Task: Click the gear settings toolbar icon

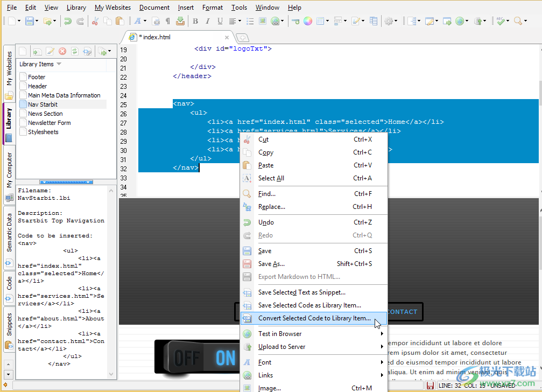Action: point(389,21)
